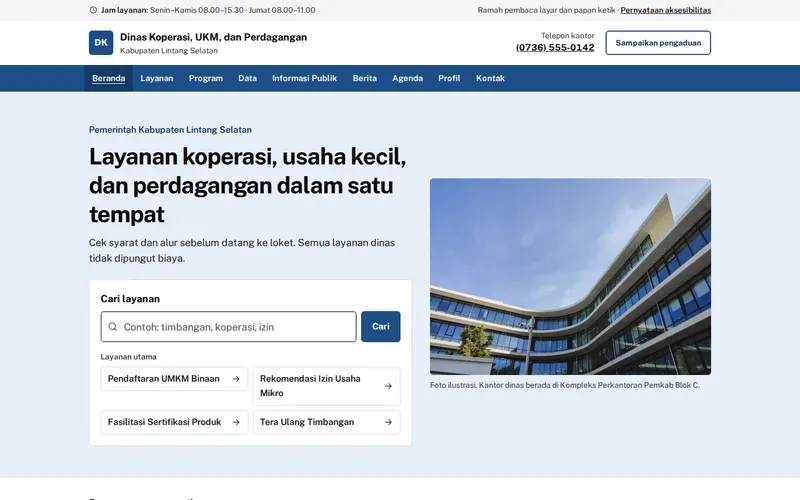800x500 pixels.
Task: Click the Telepon kantor label
Action: pyautogui.click(x=568, y=36)
